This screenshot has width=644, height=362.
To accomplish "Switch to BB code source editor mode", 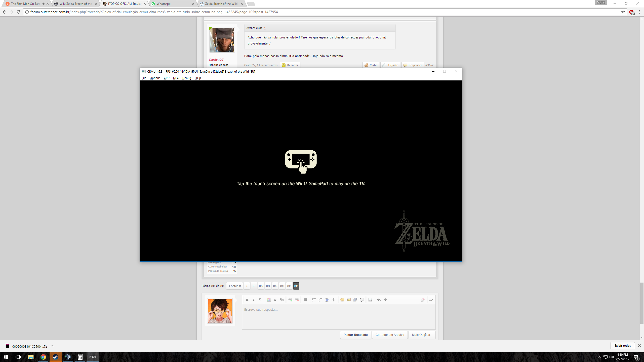I will click(431, 300).
